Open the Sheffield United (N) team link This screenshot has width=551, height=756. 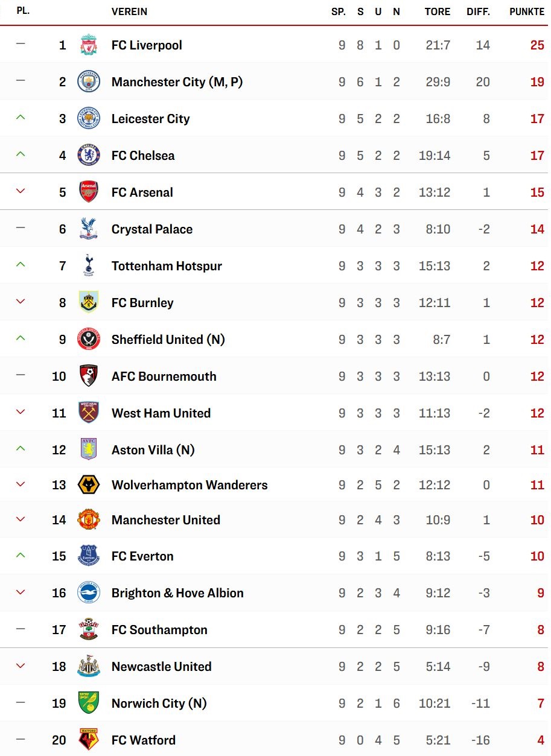[168, 340]
